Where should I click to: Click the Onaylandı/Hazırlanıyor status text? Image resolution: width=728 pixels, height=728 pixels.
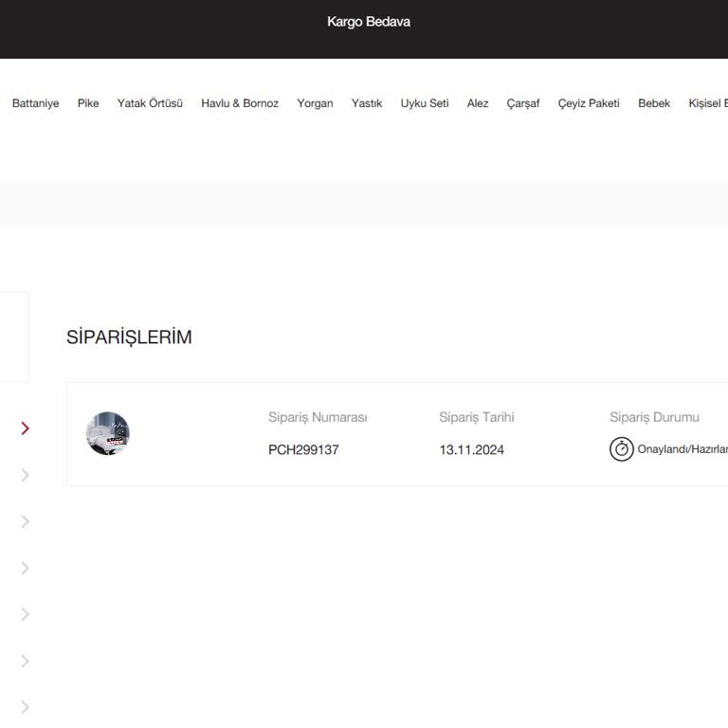pyautogui.click(x=682, y=449)
